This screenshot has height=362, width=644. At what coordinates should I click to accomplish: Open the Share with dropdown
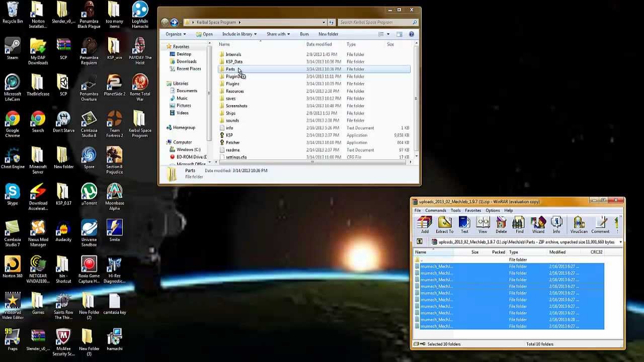(x=278, y=34)
